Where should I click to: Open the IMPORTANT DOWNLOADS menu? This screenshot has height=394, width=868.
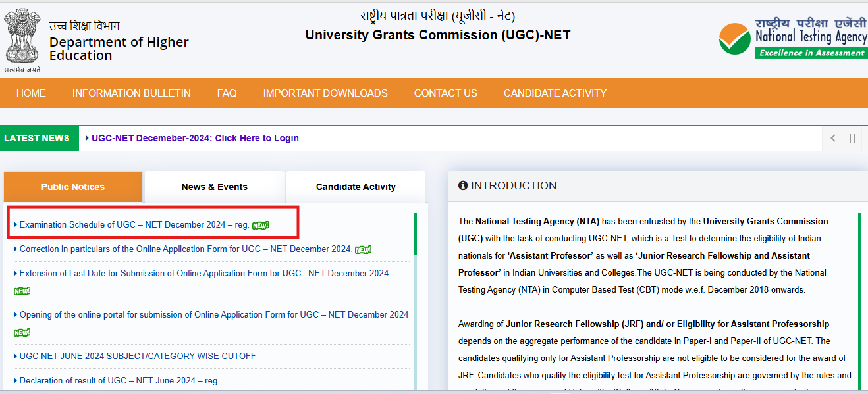tap(325, 93)
